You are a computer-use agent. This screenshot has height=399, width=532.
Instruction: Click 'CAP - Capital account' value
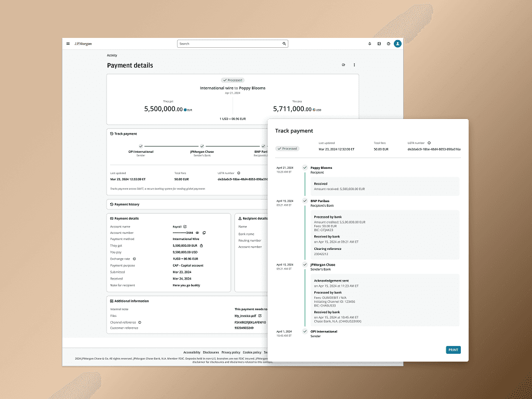click(x=188, y=265)
